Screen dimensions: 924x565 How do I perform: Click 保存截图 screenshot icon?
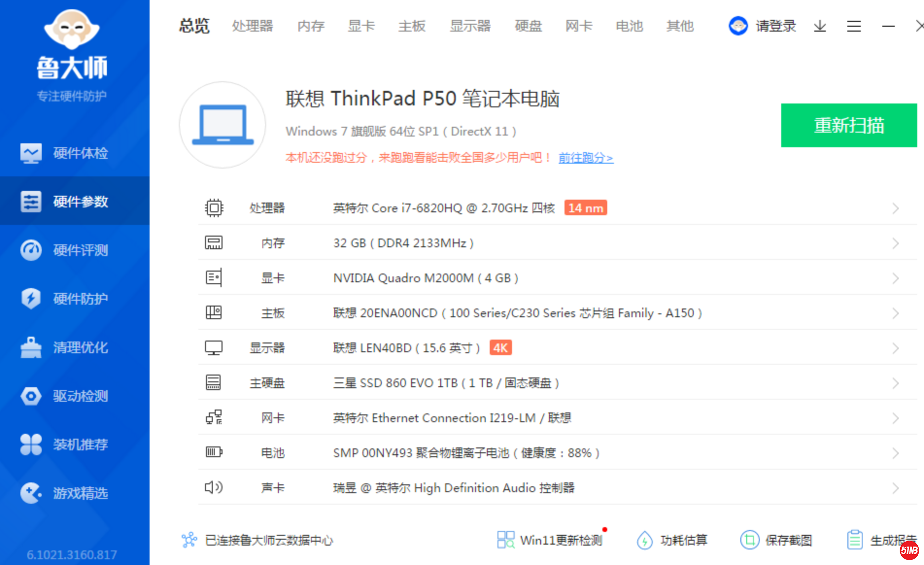[x=750, y=540]
